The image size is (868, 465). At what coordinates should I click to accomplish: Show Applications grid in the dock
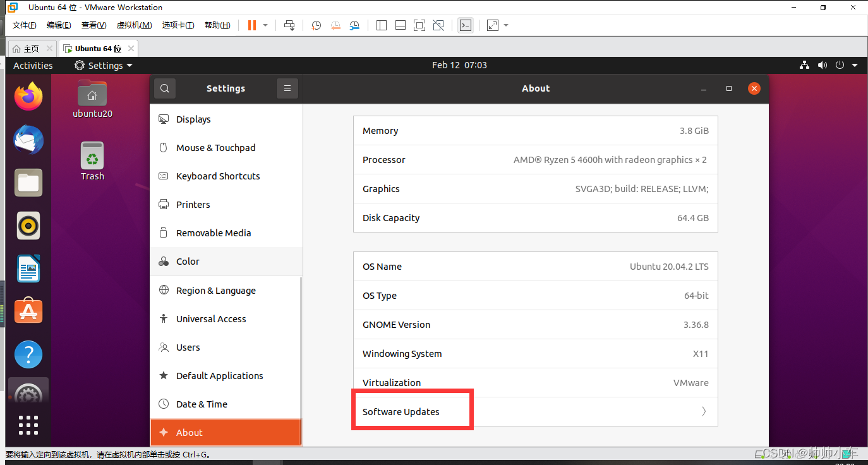[28, 425]
